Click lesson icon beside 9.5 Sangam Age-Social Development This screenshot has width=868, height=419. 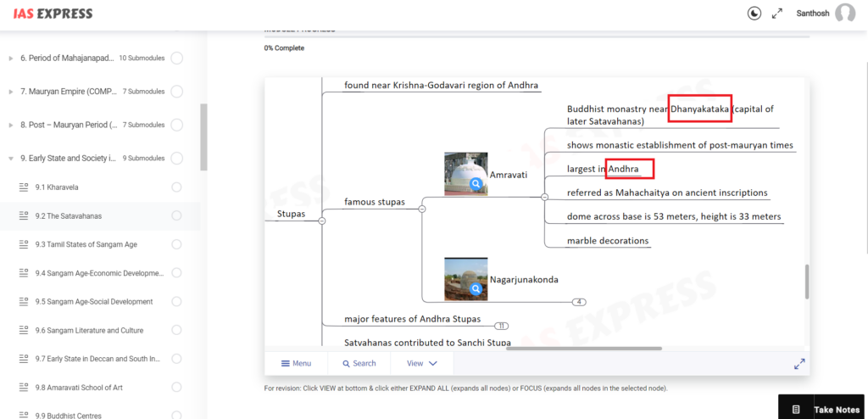click(23, 301)
